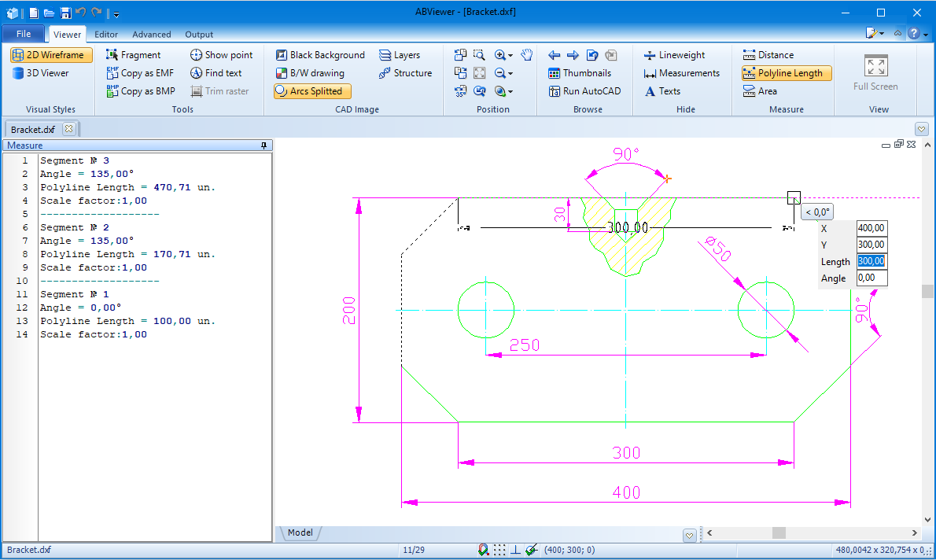Toggle B/W drawing mode
Screen dimensions: 936x560
click(x=310, y=73)
